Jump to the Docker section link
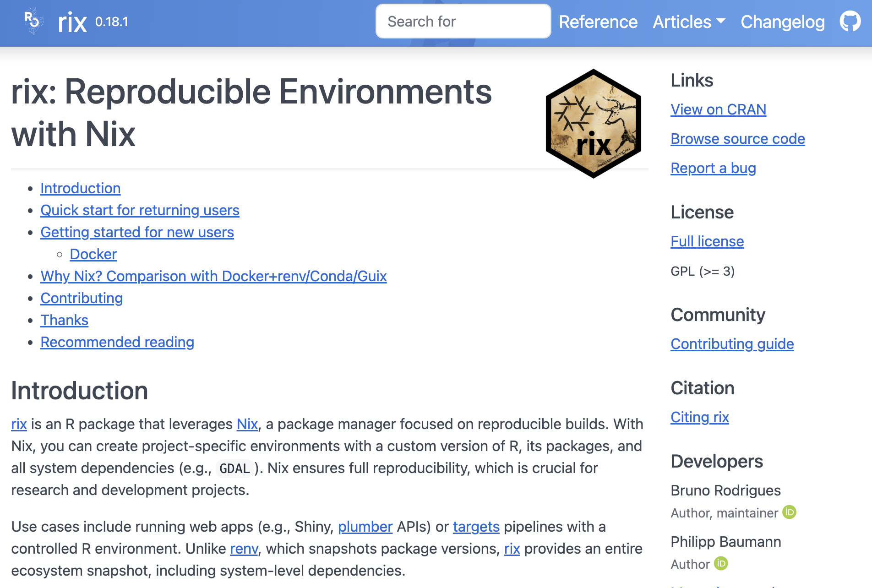872x588 pixels. pyautogui.click(x=93, y=254)
